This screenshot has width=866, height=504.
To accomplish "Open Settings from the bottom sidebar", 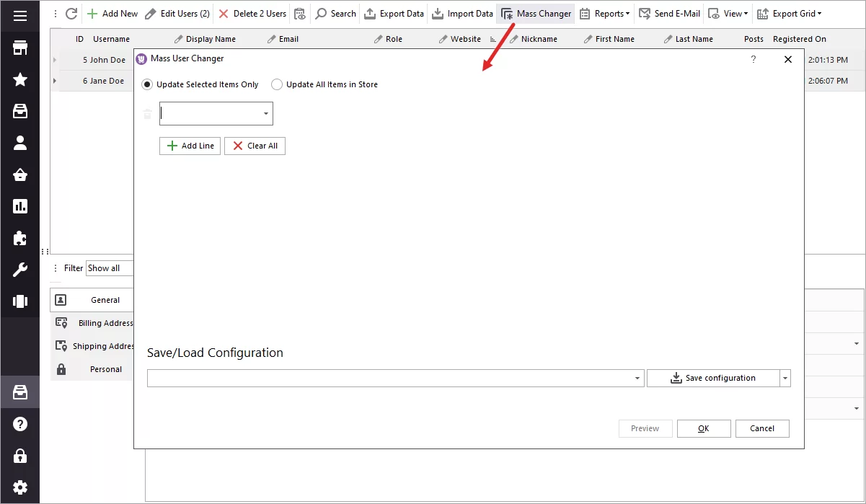I will (x=19, y=487).
